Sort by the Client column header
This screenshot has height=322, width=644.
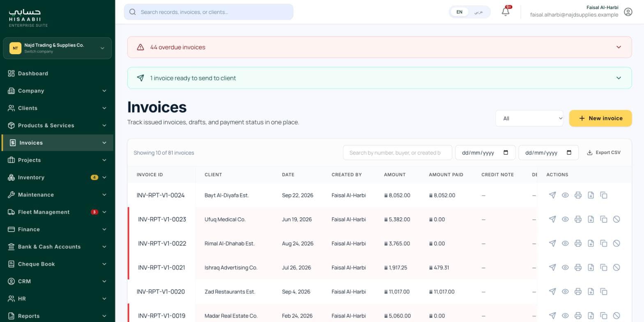213,175
